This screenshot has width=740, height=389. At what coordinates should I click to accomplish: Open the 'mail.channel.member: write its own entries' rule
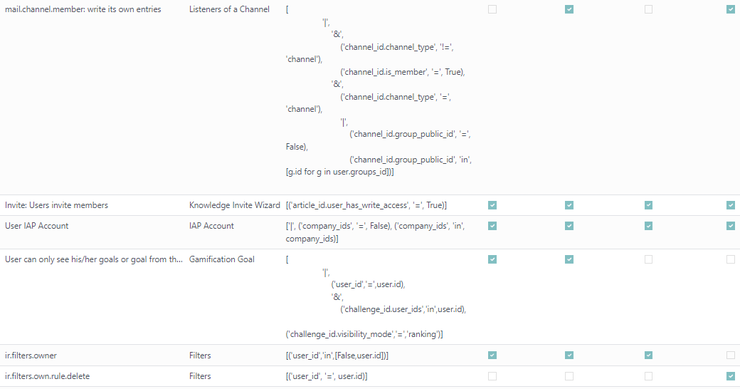[83, 9]
